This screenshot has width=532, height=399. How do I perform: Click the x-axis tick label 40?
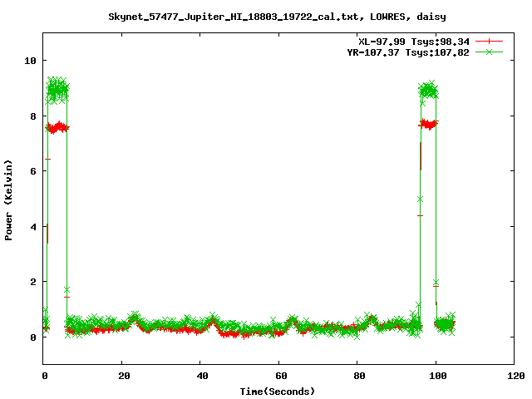[202, 376]
